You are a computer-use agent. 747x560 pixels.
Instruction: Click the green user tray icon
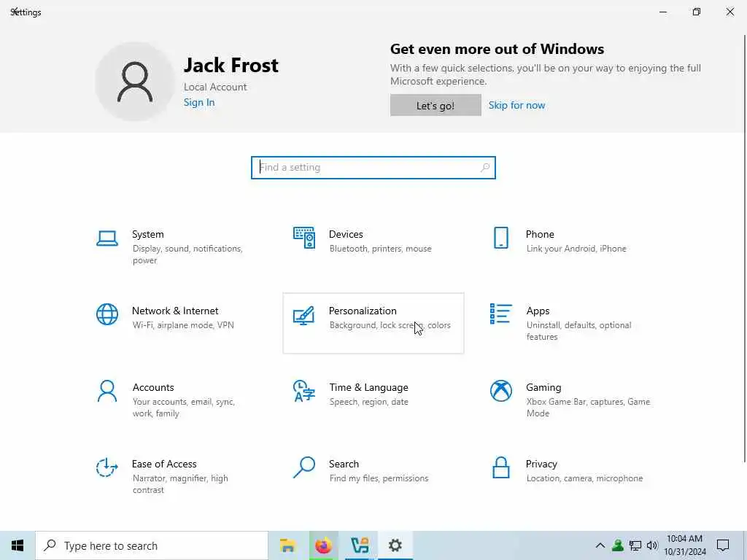pos(618,545)
